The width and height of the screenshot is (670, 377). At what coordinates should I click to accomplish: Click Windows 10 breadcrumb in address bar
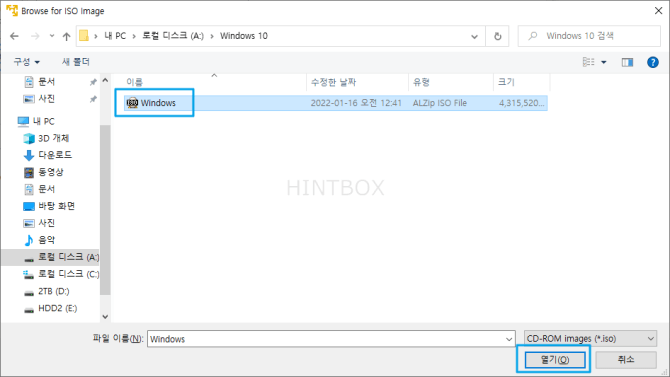(x=244, y=36)
